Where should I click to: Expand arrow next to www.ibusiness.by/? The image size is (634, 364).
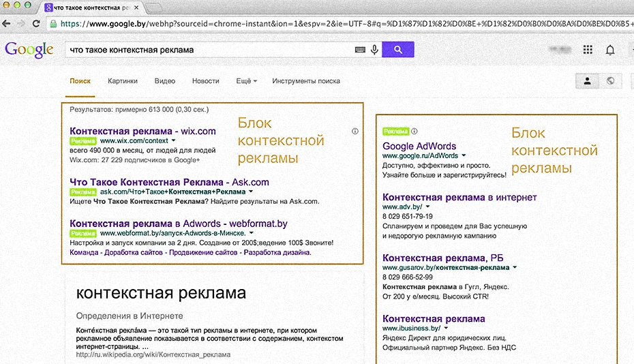click(x=446, y=328)
